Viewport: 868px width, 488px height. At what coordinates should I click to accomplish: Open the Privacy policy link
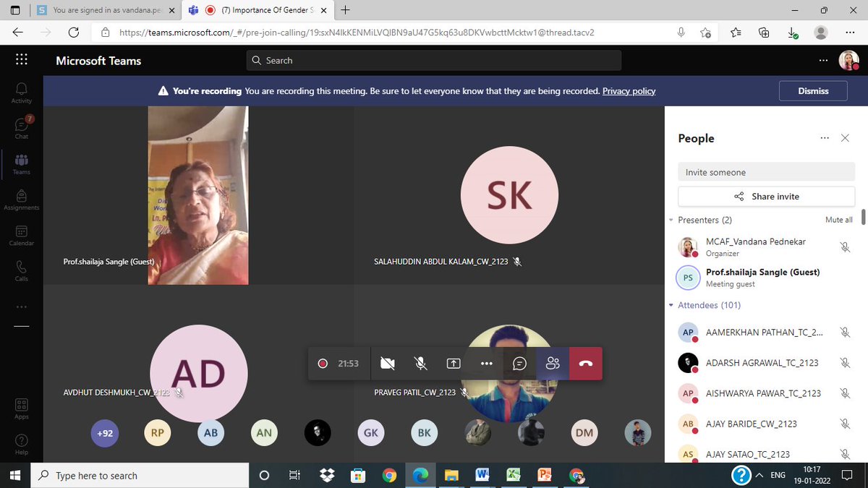(x=629, y=91)
